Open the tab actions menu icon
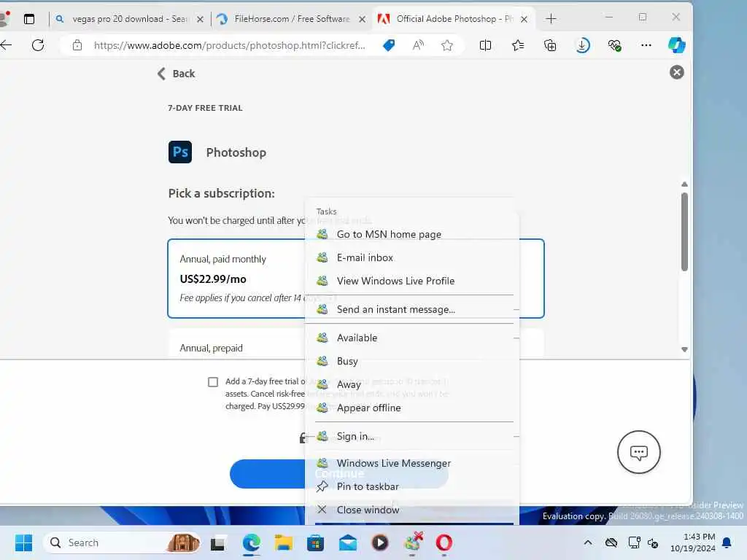The image size is (747, 560). coord(29,19)
